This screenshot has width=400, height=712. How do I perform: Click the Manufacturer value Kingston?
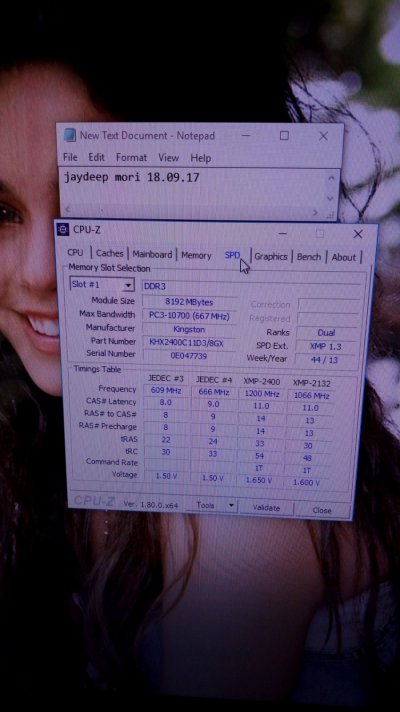tap(189, 329)
